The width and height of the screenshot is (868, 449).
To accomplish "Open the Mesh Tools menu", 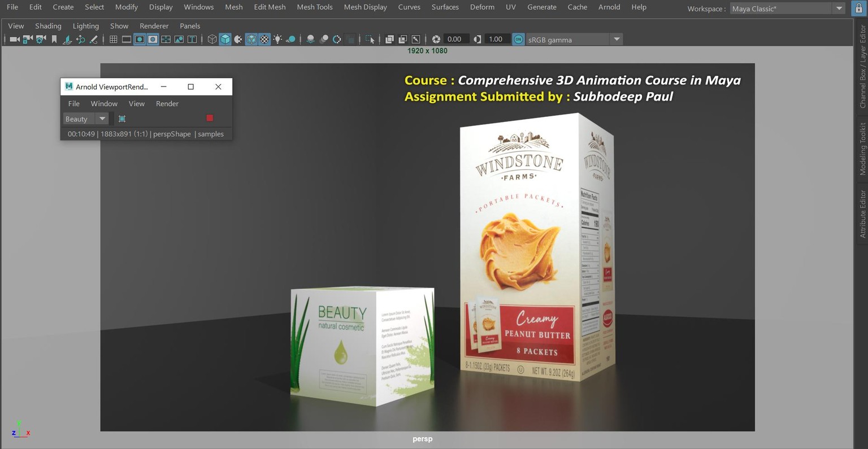I will (315, 7).
